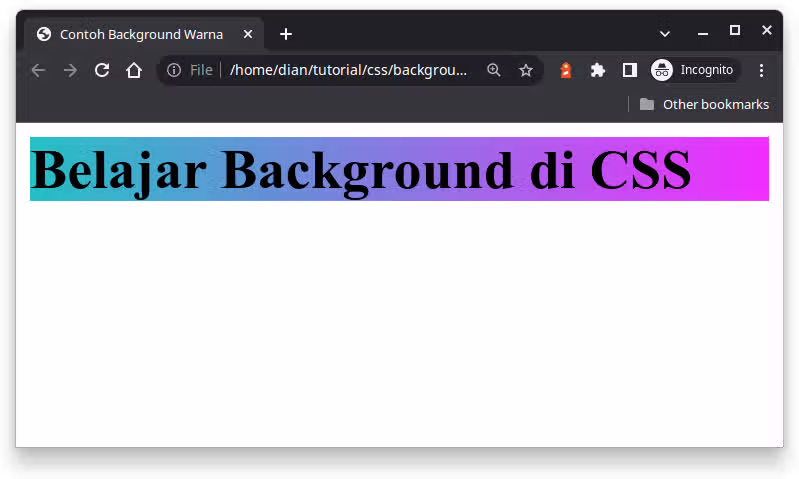Toggle the side panel icon
The width and height of the screenshot is (799, 479).
point(630,70)
